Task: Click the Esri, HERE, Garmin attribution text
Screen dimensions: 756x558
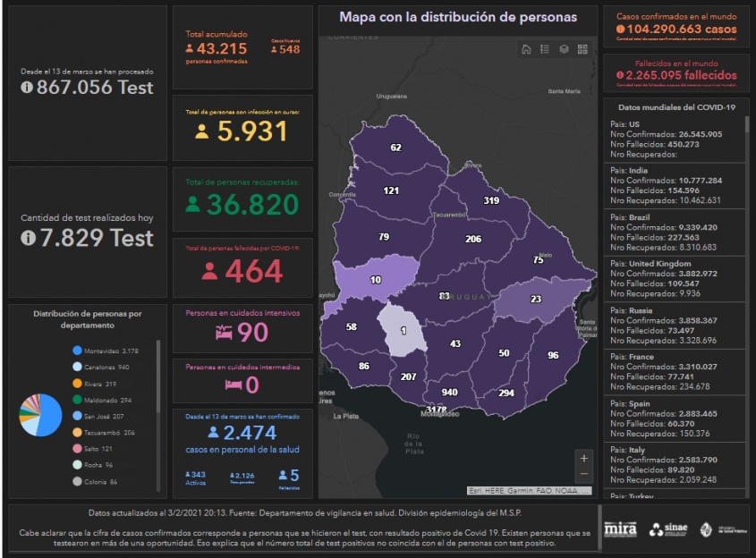Action: click(x=529, y=491)
